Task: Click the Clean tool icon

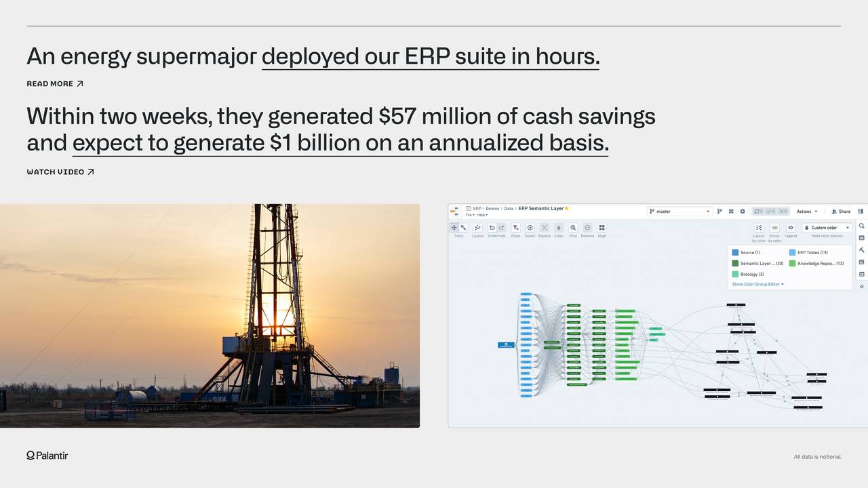Action: tap(515, 228)
